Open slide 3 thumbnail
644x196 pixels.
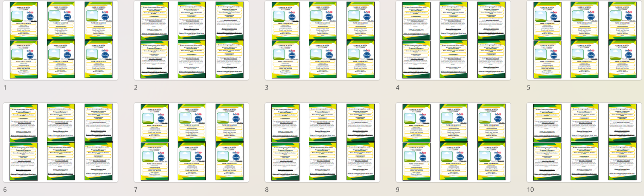pos(322,40)
